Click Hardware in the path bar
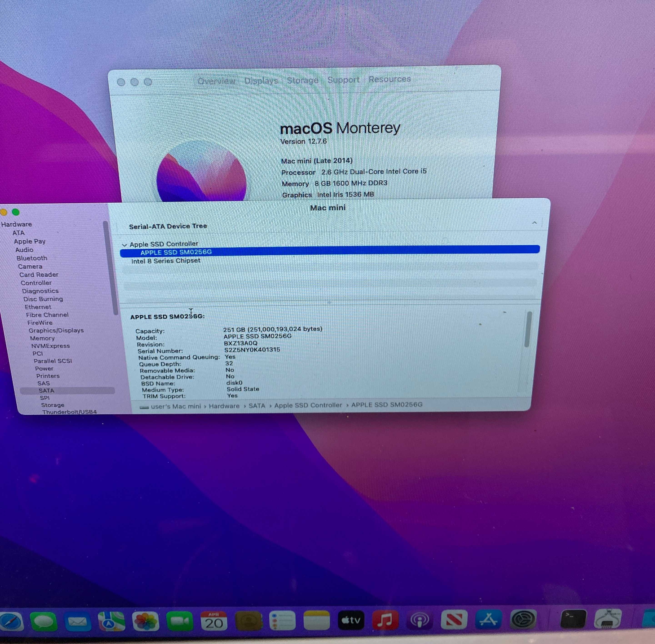The width and height of the screenshot is (655, 644). point(224,406)
